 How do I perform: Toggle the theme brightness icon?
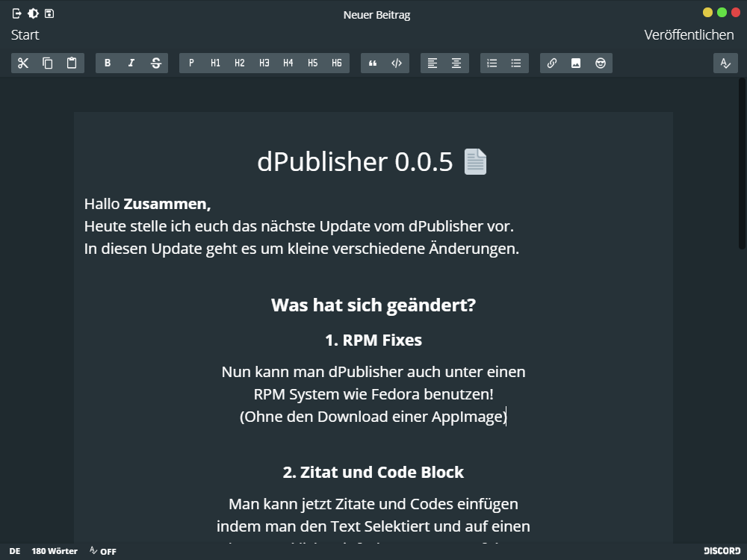pos(34,13)
